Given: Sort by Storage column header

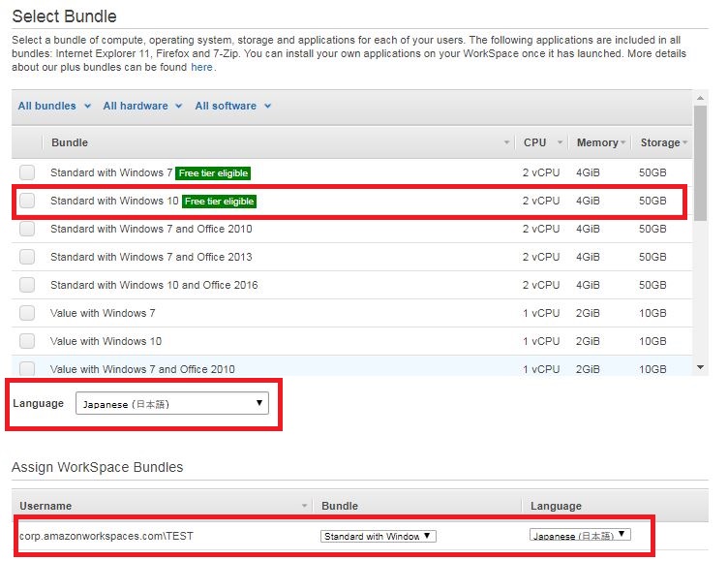Looking at the screenshot, I should coord(662,142).
